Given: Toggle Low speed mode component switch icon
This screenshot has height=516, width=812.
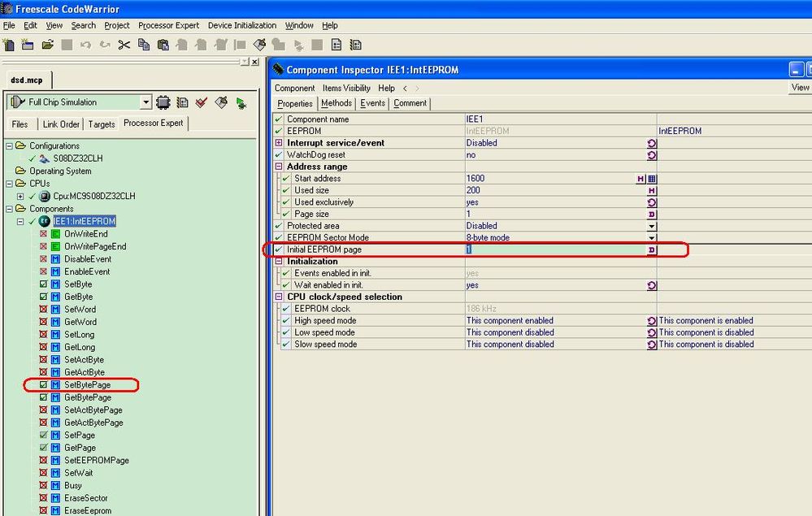Looking at the screenshot, I should coord(652,333).
